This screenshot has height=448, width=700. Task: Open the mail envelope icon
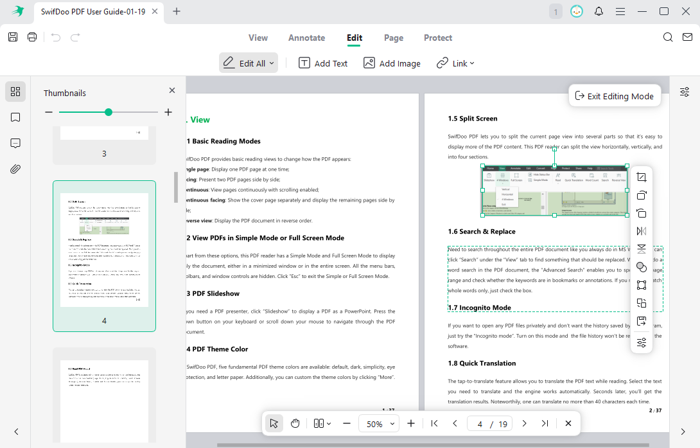[688, 37]
